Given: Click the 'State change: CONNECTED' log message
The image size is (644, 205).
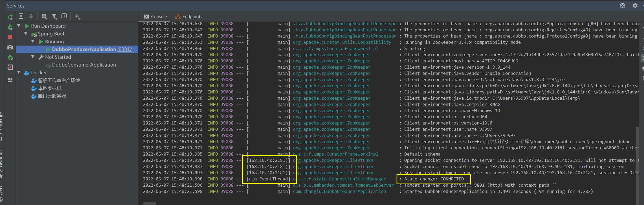Looking at the screenshot, I should 434,179.
